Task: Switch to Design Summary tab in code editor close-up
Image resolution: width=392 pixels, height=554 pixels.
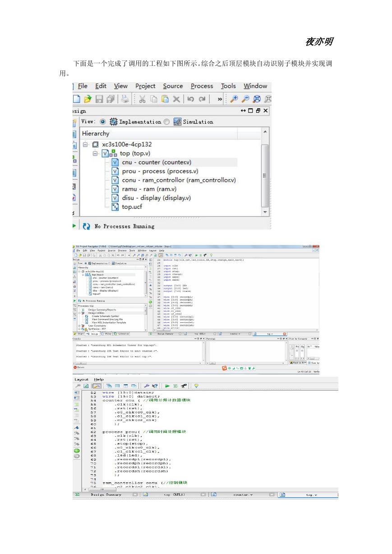Action: coord(106,494)
